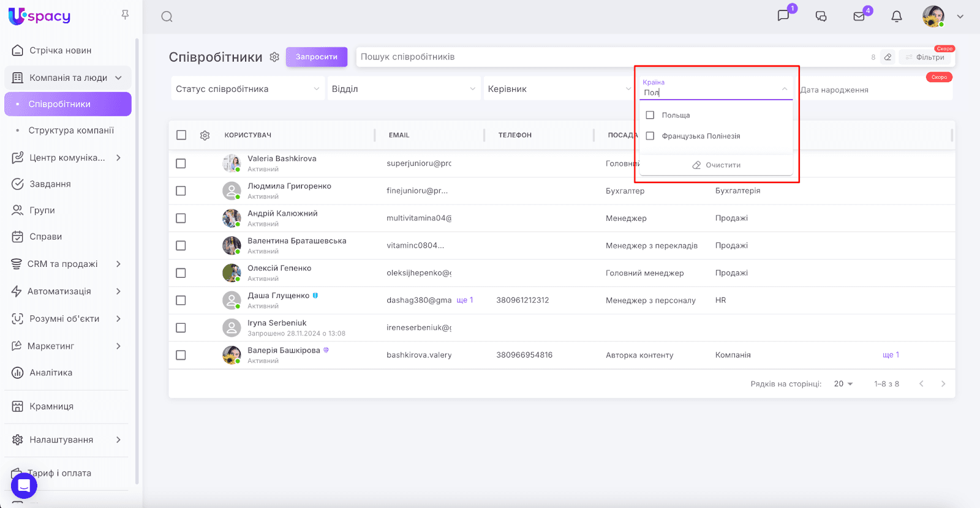Screen dimensions: 980x508
Task: Open the Статус співробітника dropdown
Action: (x=247, y=89)
